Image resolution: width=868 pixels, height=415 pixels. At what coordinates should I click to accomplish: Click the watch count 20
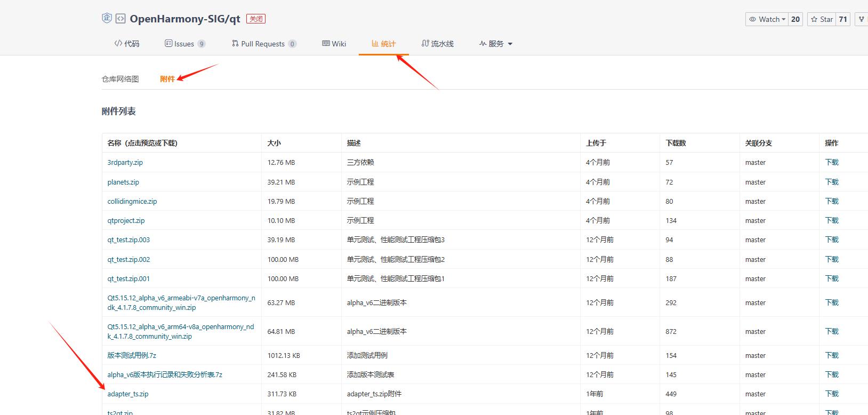[795, 19]
